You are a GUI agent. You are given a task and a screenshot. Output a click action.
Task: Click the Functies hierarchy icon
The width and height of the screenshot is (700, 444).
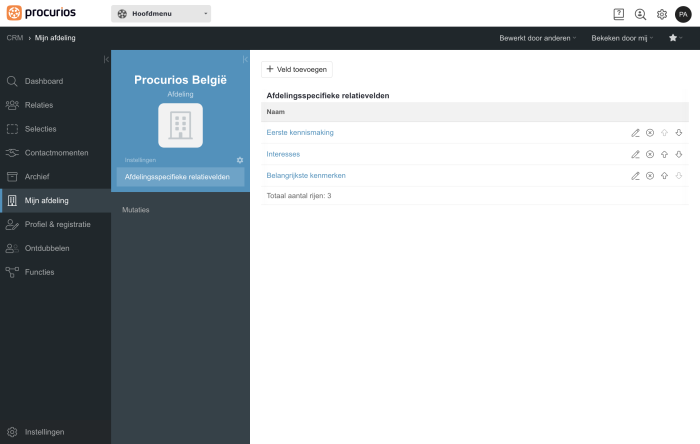(12, 272)
